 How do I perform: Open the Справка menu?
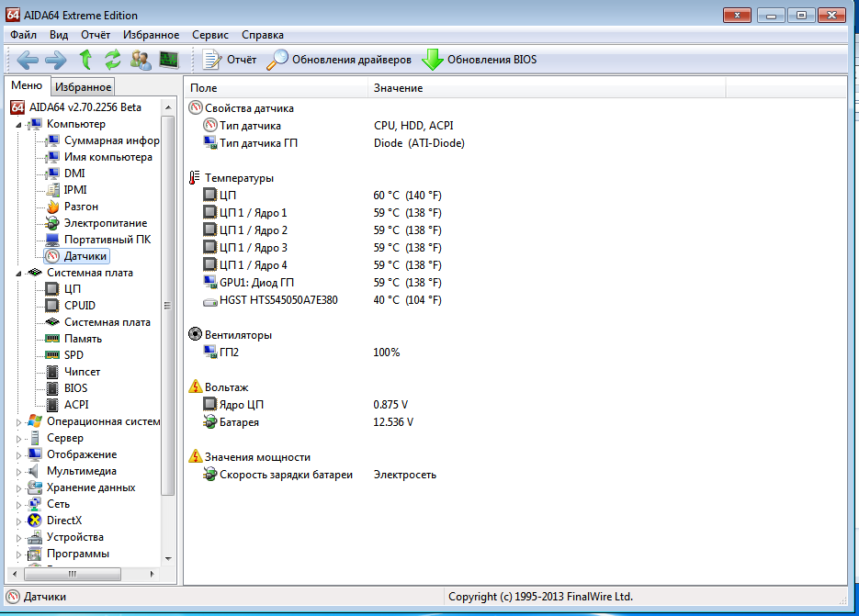coord(263,35)
